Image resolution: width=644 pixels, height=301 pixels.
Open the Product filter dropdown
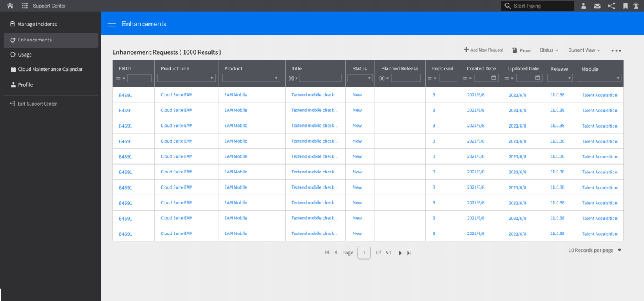(252, 78)
